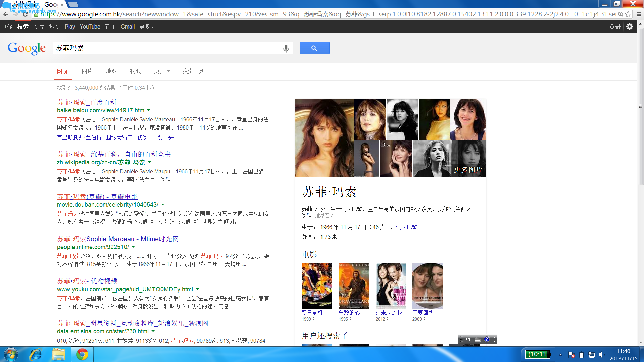Image resolution: width=644 pixels, height=362 pixels.
Task: Click the 不要回头 sublink under Baidu result
Action: [x=163, y=137]
